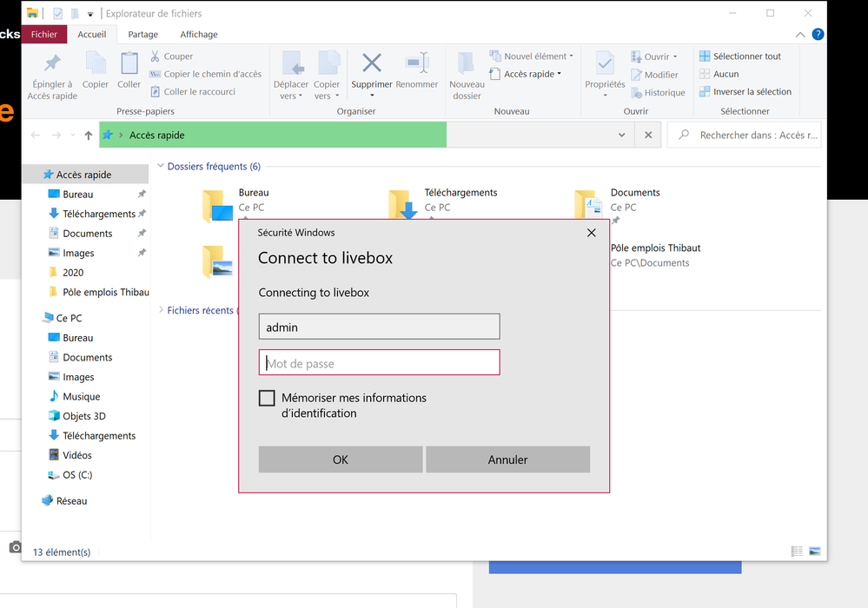Click the up-arrow parent folder navigation icon
The image size is (868, 608).
(89, 135)
